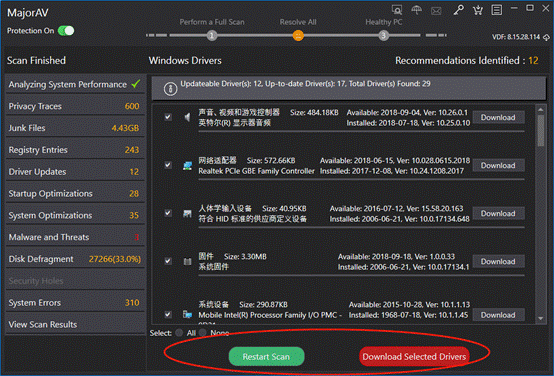
Task: Open the System Optimizations category
Action: click(x=75, y=215)
